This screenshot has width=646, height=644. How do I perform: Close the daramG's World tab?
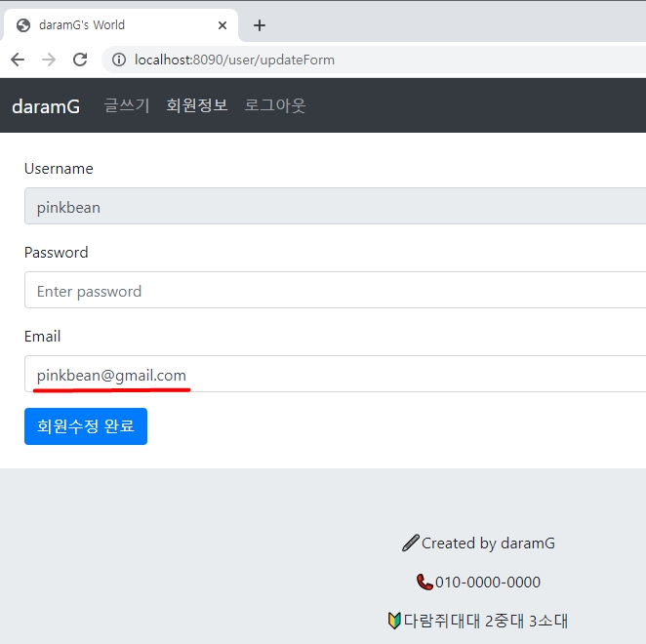point(222,25)
